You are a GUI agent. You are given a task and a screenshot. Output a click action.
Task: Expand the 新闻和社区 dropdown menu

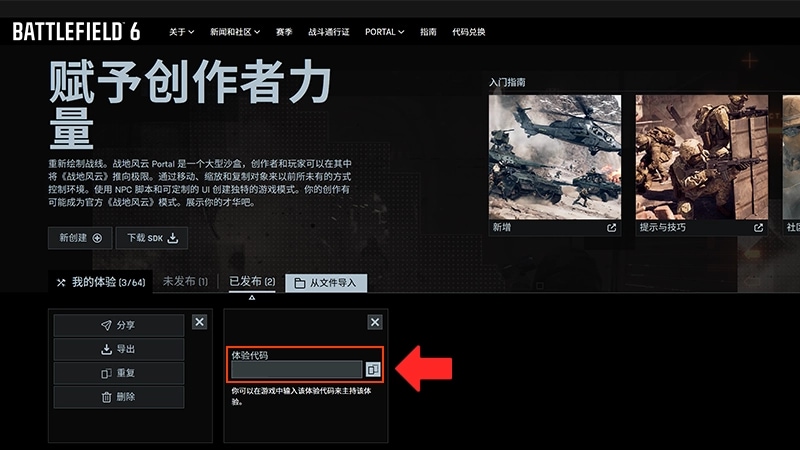(235, 32)
